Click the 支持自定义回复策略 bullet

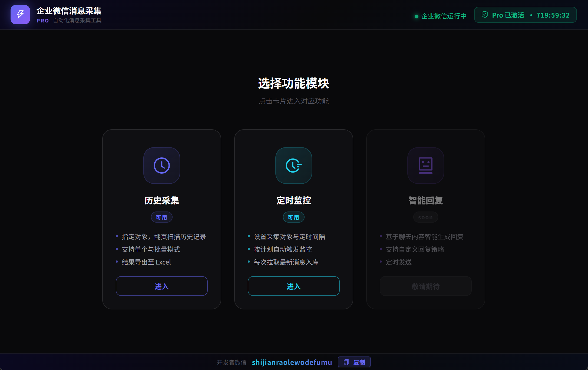point(415,249)
